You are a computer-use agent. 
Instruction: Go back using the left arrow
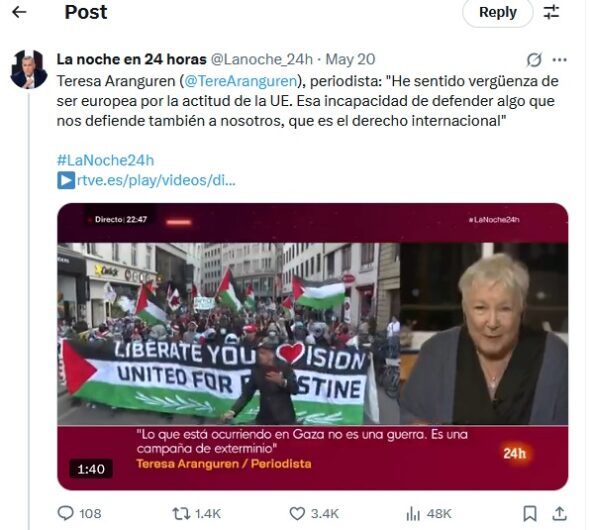[x=19, y=12]
